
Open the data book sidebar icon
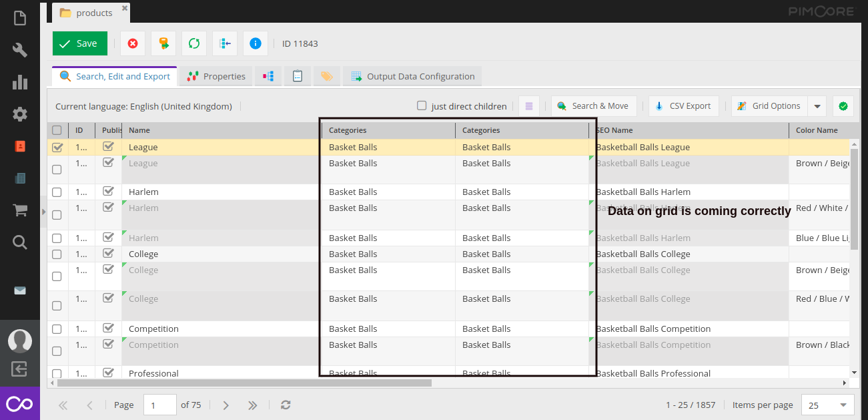pos(20,178)
